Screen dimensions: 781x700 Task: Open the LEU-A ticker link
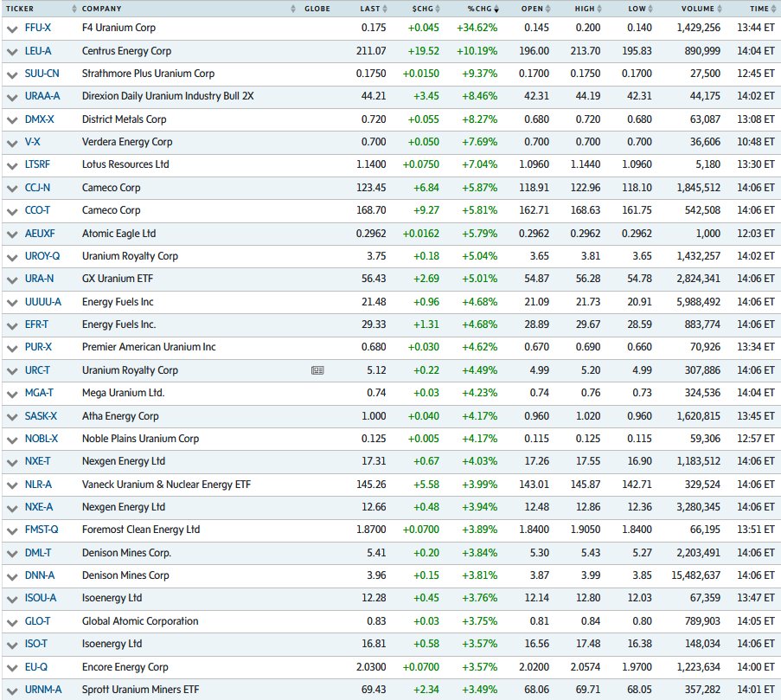[x=38, y=51]
